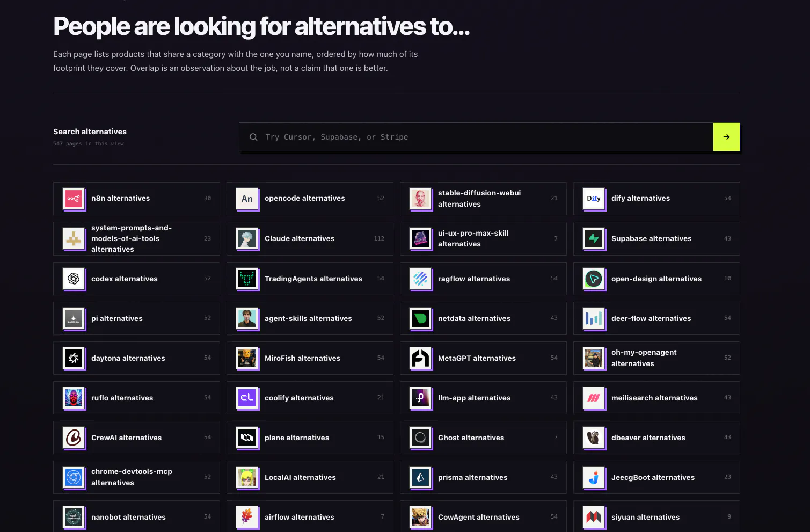Click the count 9 on siyuan card
This screenshot has width=810, height=532.
729,517
